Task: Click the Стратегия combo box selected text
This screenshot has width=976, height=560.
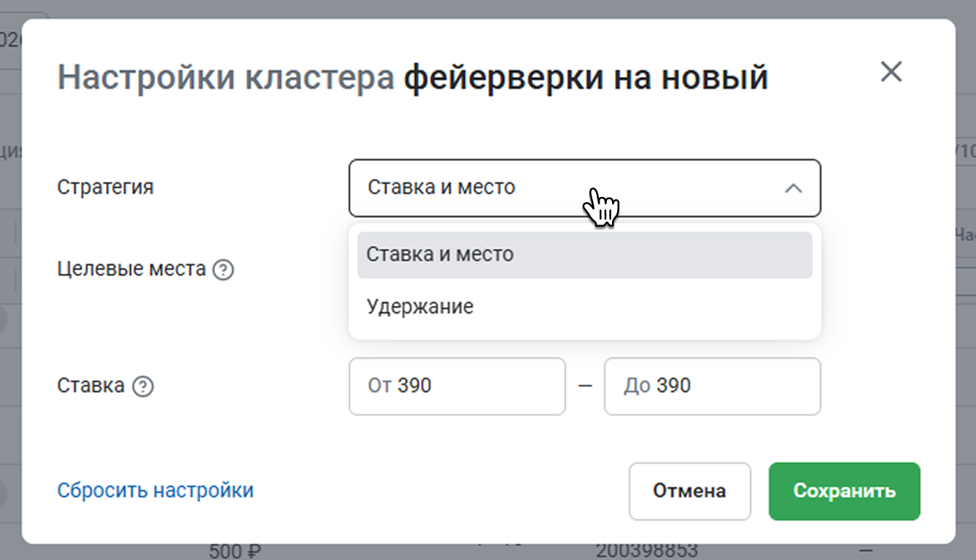Action: point(441,187)
